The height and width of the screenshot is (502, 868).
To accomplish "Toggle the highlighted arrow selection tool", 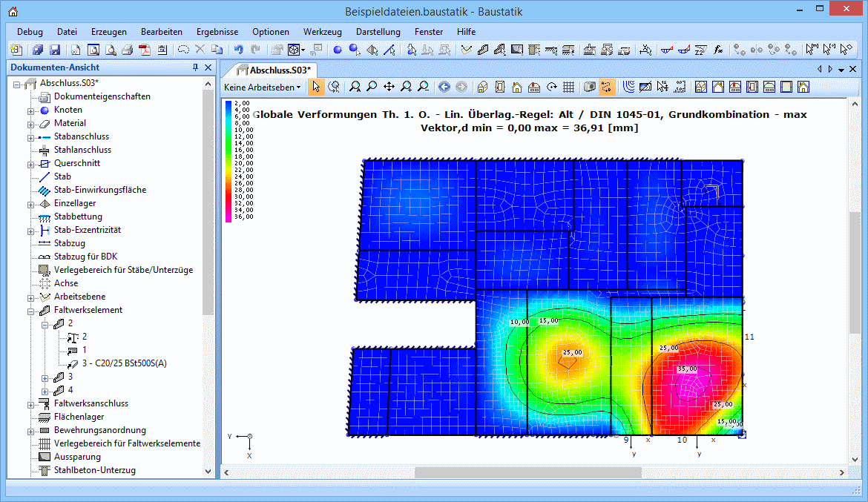I will [x=316, y=87].
